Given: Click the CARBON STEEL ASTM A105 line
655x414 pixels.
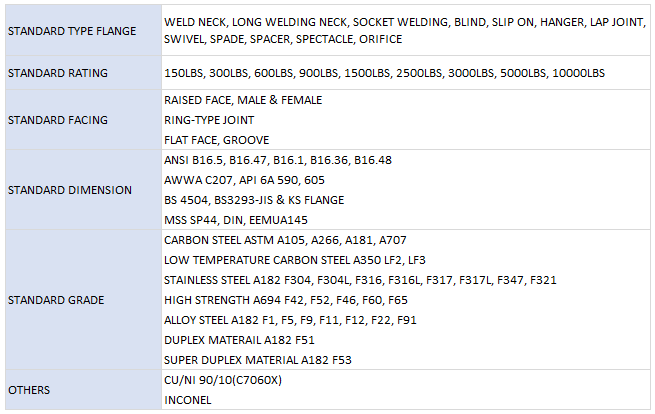Looking at the screenshot, I should [x=285, y=240].
